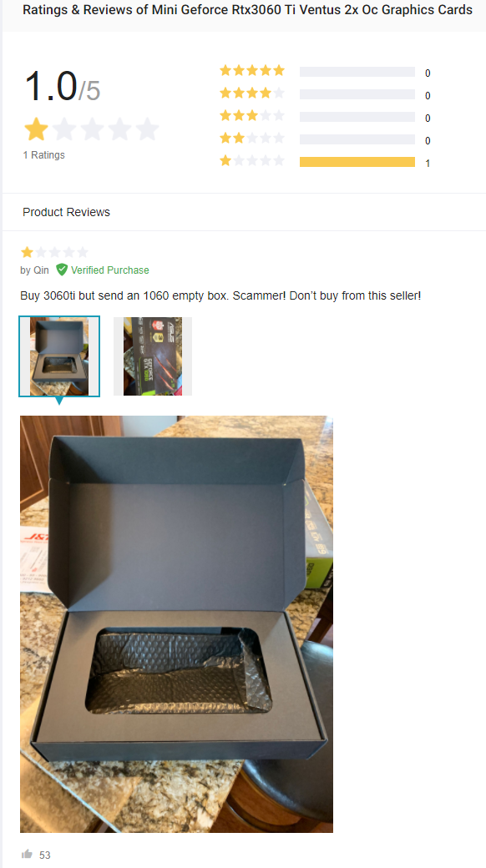486x868 pixels.
Task: Click the 1 Ratings count text
Action: [x=43, y=155]
